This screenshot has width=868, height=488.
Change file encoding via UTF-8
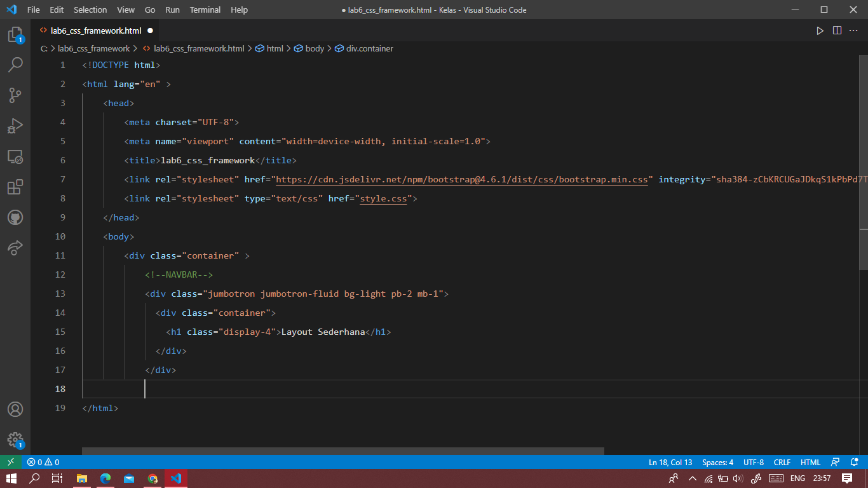754,462
